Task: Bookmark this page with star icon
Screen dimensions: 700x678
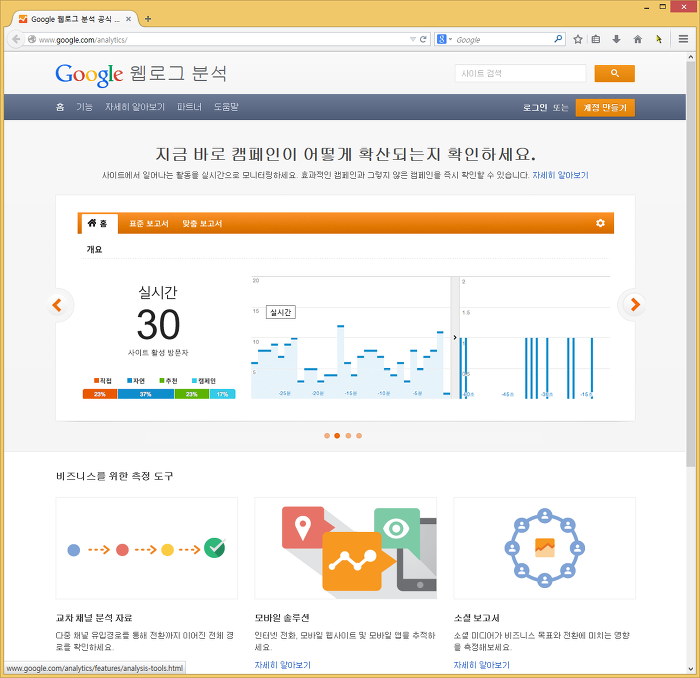Action: (x=578, y=39)
